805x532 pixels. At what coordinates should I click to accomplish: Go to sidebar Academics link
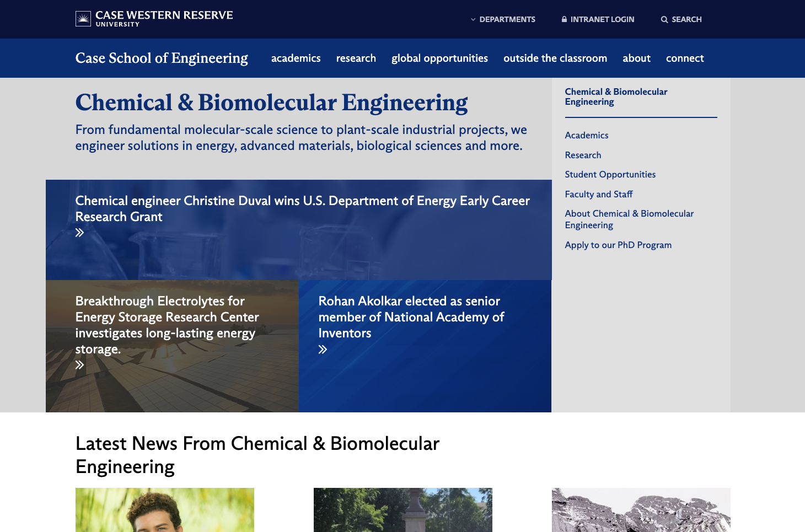(x=587, y=135)
